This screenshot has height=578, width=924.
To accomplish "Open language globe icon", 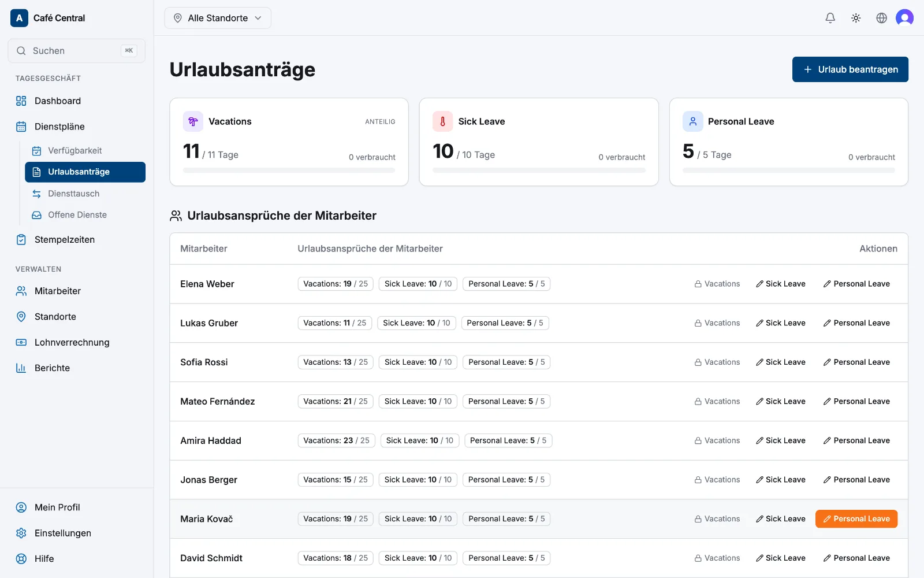I will point(881,18).
